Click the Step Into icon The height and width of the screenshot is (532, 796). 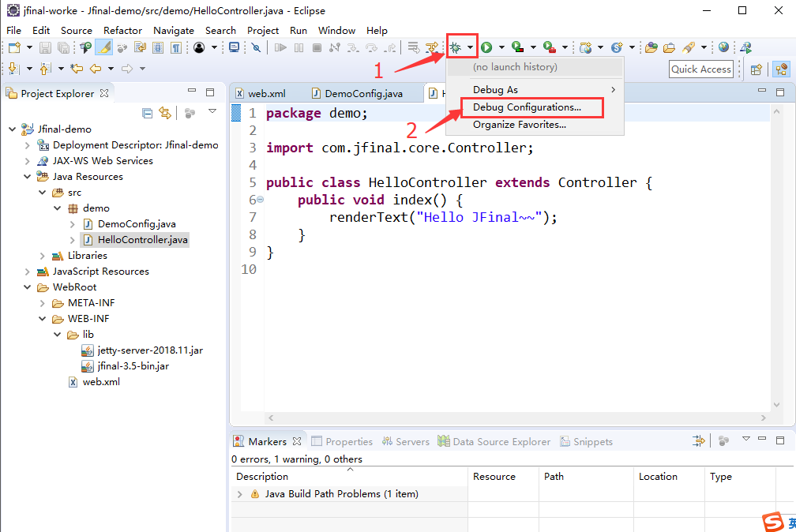pyautogui.click(x=353, y=47)
